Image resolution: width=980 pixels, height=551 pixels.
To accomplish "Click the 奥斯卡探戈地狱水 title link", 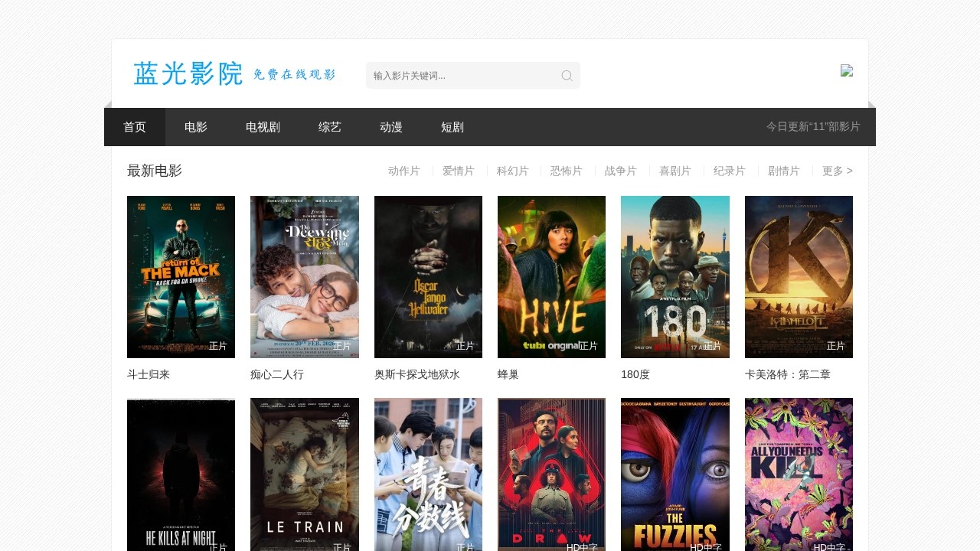I will point(416,374).
